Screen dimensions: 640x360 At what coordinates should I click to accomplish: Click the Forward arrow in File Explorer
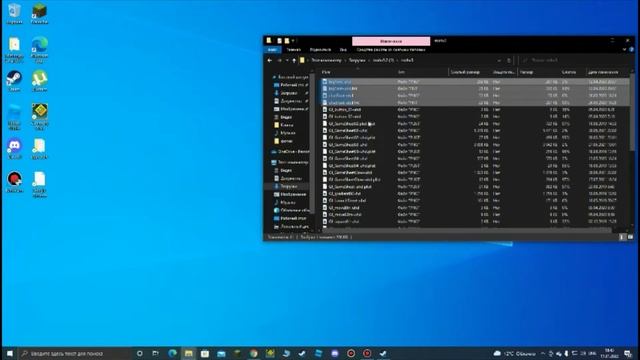(280, 60)
